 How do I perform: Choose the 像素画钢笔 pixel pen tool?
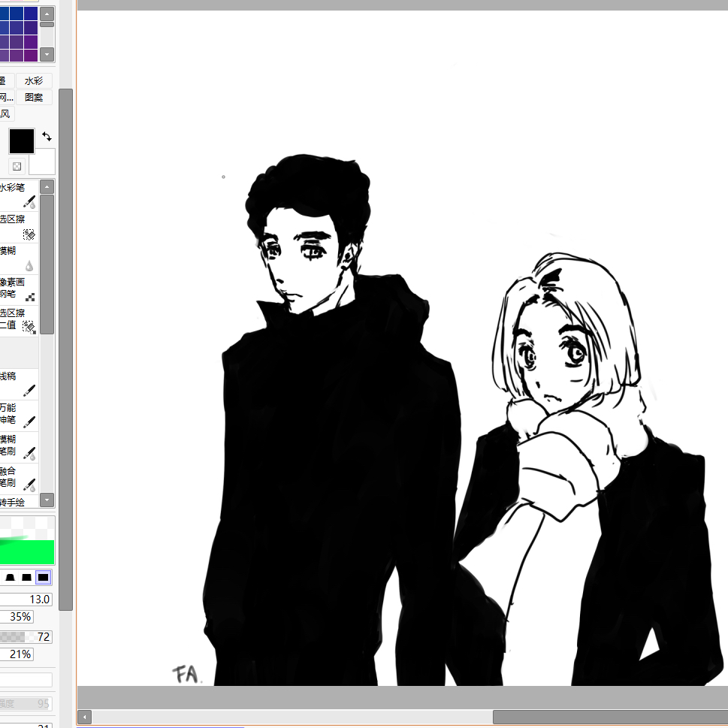pos(18,289)
